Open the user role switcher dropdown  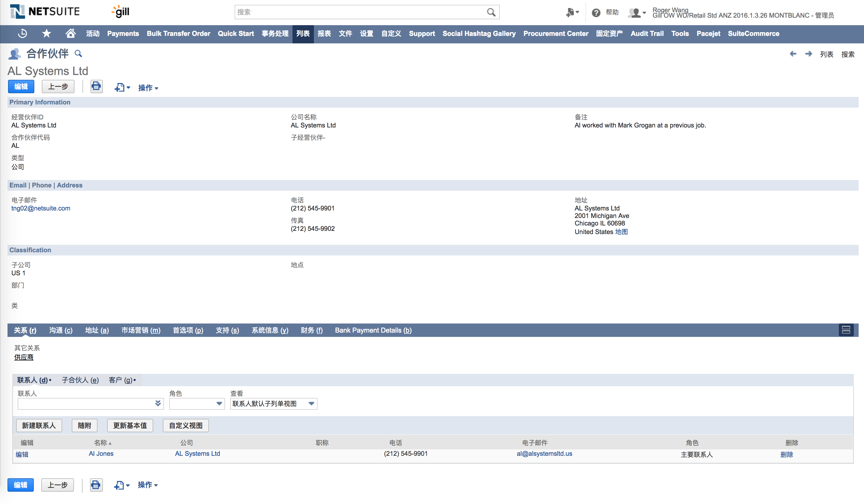(x=637, y=13)
